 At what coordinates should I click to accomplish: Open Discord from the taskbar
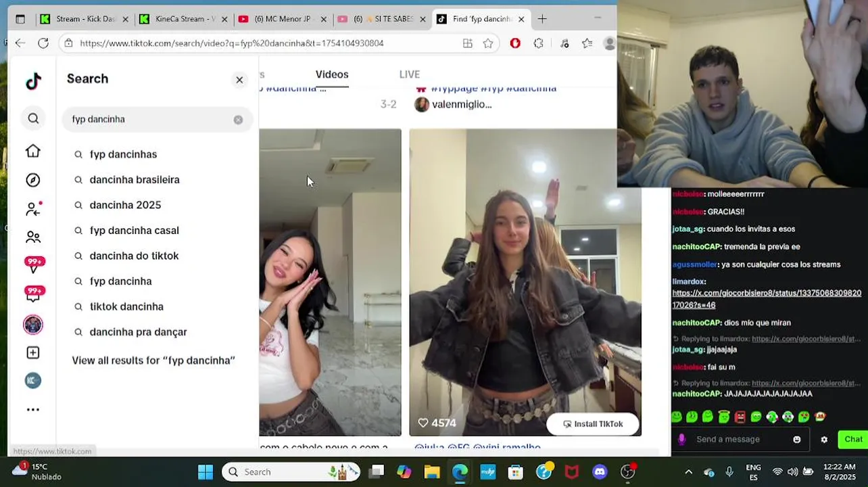[x=600, y=472]
